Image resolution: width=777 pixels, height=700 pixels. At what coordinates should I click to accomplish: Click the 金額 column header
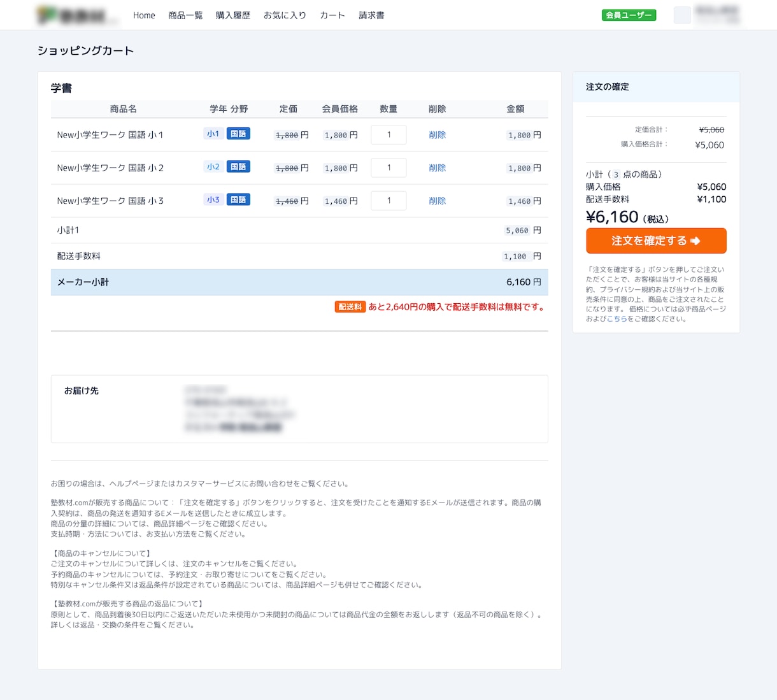515,109
